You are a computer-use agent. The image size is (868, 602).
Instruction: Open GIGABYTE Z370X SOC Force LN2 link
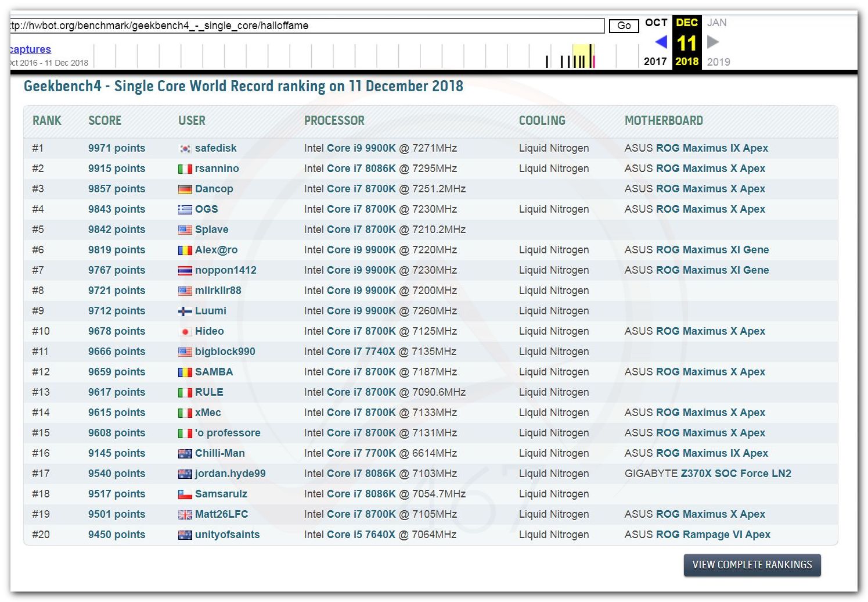click(x=707, y=474)
